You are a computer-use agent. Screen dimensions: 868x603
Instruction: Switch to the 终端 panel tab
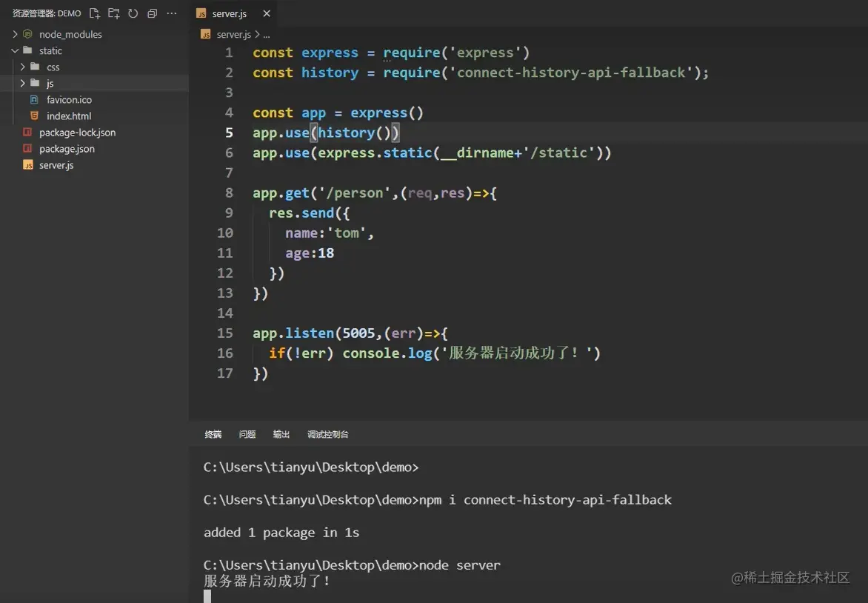pos(213,434)
